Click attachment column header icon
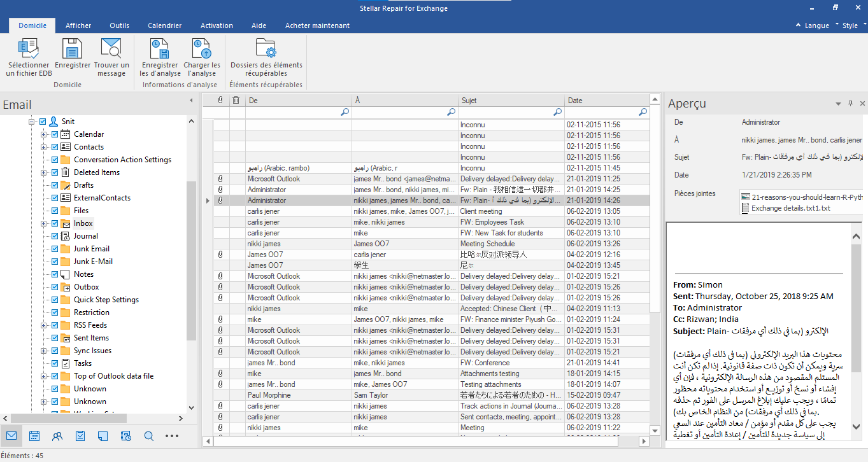The height and width of the screenshot is (462, 868). (220, 100)
